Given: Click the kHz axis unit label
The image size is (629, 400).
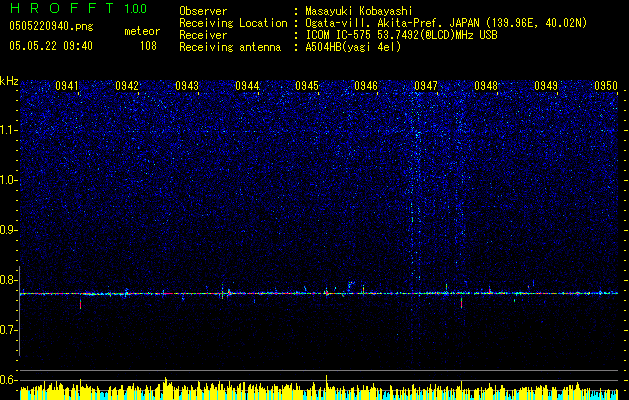Looking at the screenshot, I should [9, 81].
